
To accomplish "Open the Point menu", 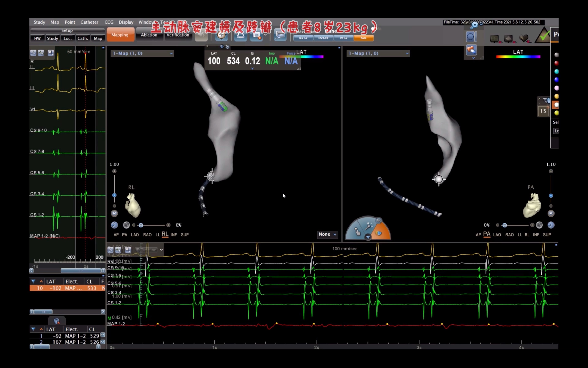I will (70, 22).
